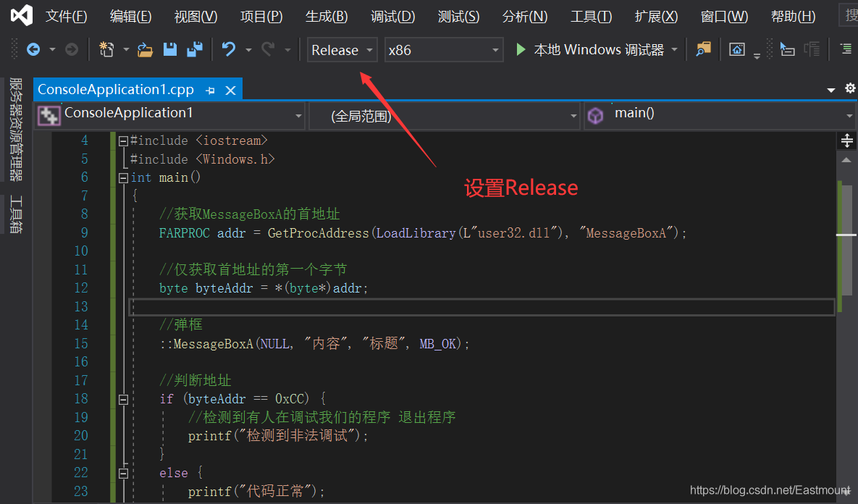This screenshot has height=504, width=858.
Task: Open the Find in Files folder-search icon
Action: tap(703, 50)
